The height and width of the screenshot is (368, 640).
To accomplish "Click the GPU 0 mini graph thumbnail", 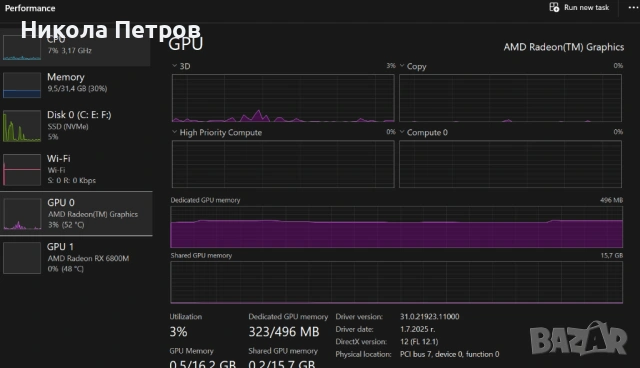I will tap(22, 214).
